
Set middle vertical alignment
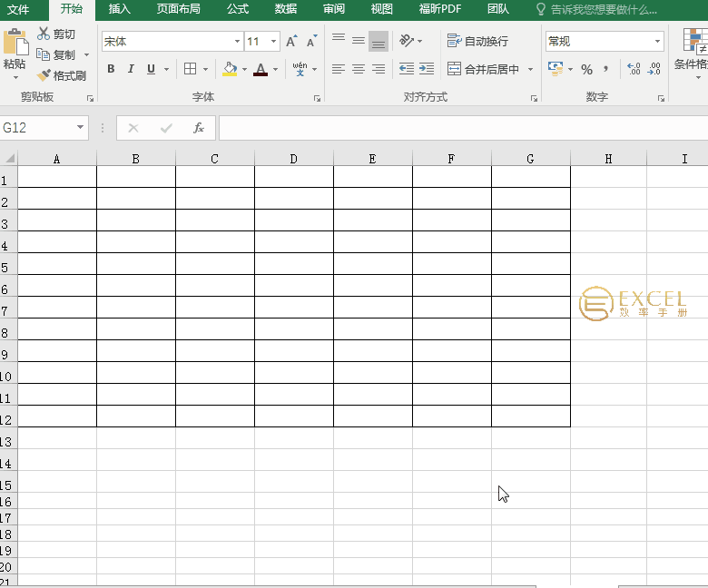pyautogui.click(x=359, y=41)
